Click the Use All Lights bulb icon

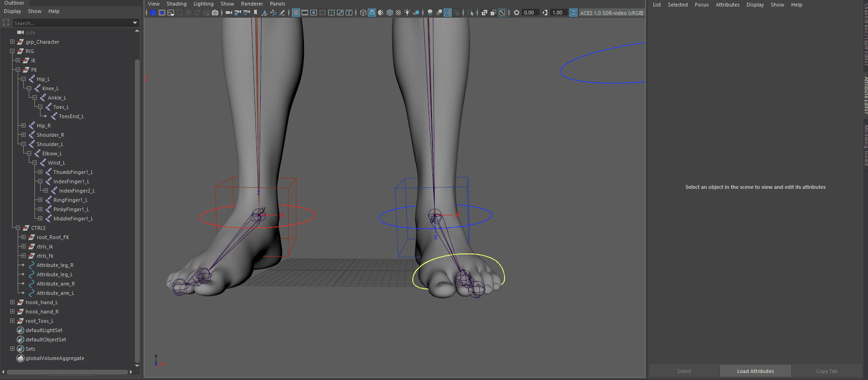(x=407, y=13)
